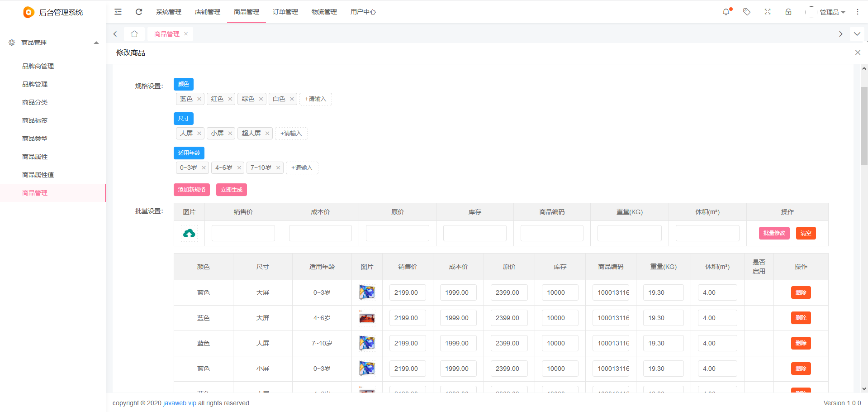Open the javaweb.vip footer link

pos(179,403)
